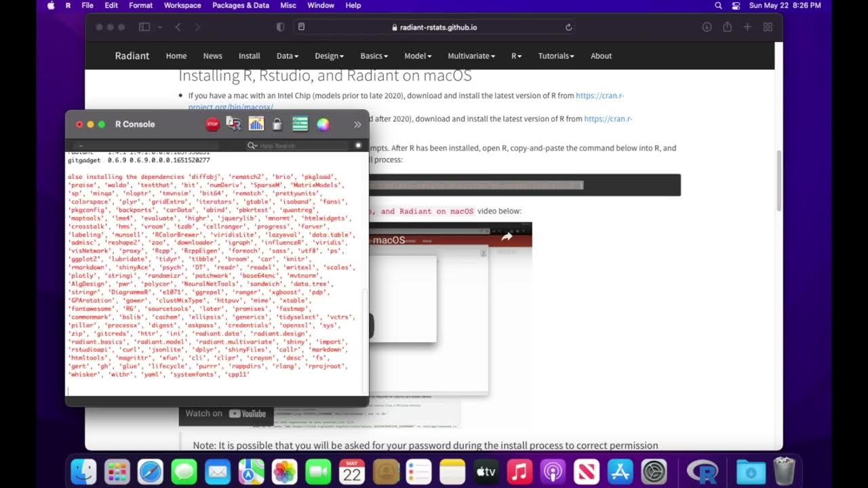Screen dimensions: 868x488
Task: Click the working directory field in R Console
Action: point(146,146)
